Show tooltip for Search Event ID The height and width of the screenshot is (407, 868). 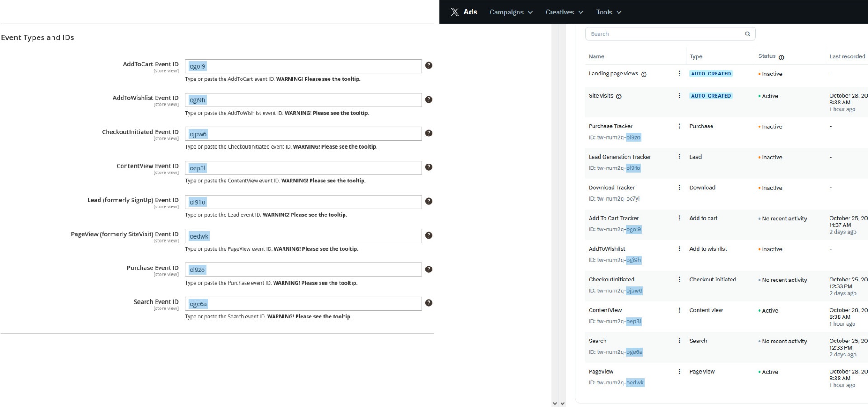pos(429,303)
